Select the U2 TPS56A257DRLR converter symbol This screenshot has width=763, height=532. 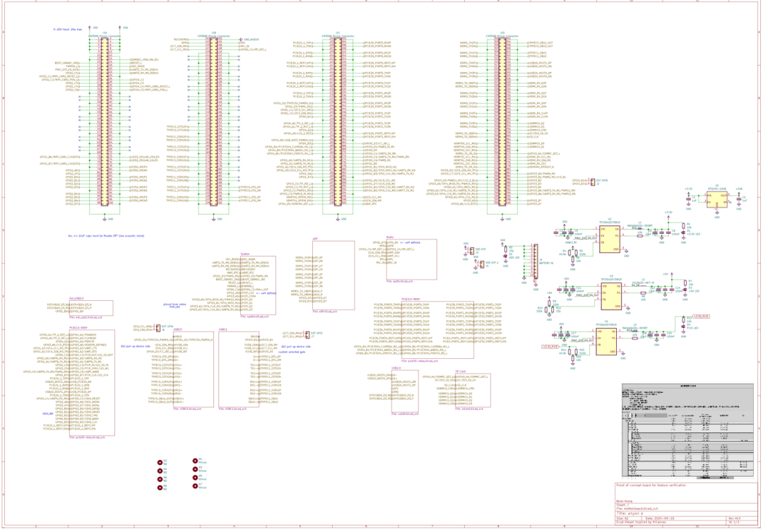pos(609,239)
